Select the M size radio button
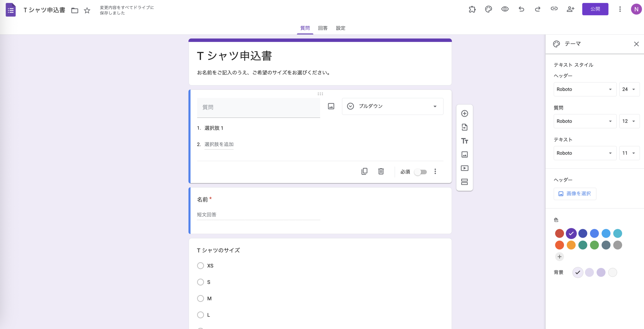Screen dimensions: 644x329 click(x=200, y=298)
